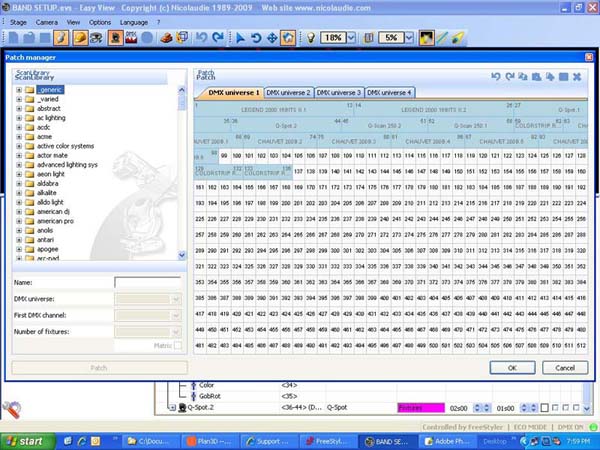Tick the large checkbox in Q-Spot.2 row
This screenshot has width=600, height=450.
(544, 408)
